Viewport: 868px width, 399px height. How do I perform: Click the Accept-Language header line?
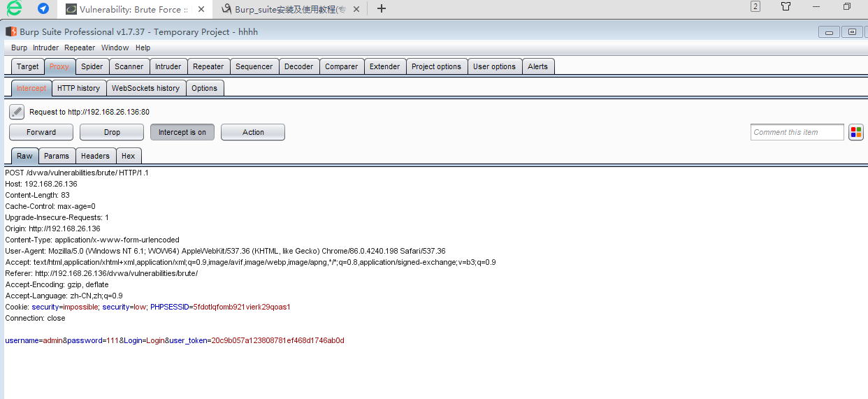pyautogui.click(x=64, y=296)
